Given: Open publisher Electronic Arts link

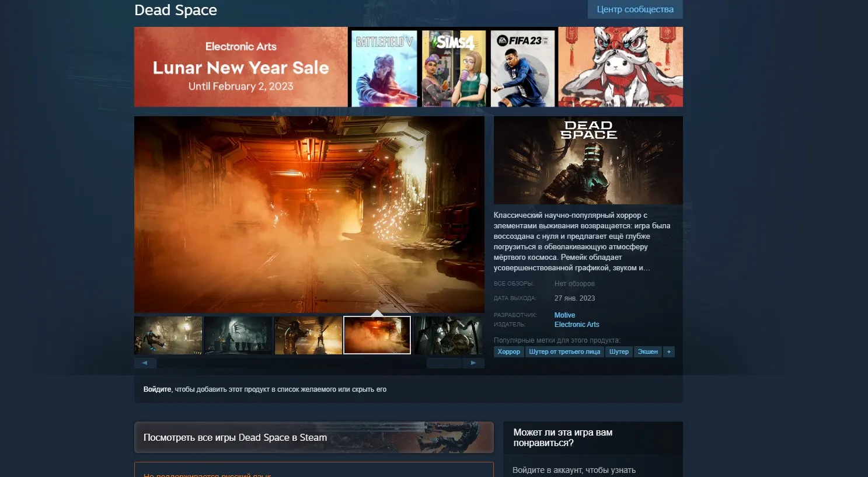Looking at the screenshot, I should [x=577, y=325].
